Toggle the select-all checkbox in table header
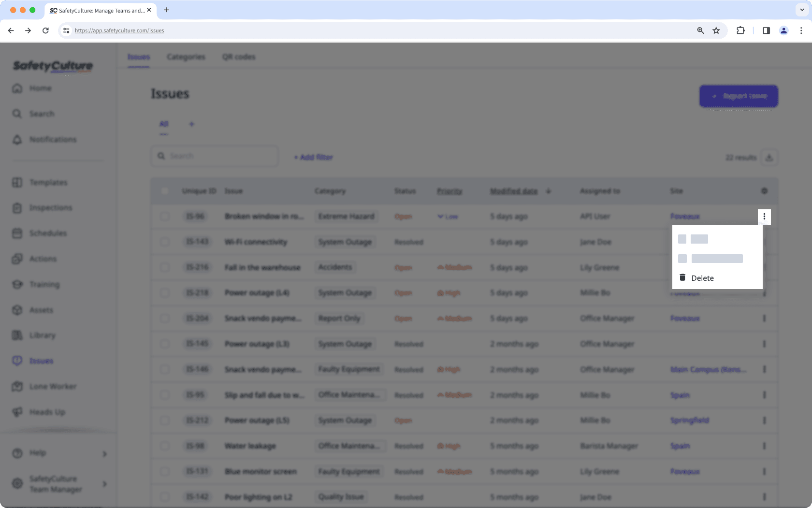Image resolution: width=812 pixels, height=508 pixels. pos(165,191)
